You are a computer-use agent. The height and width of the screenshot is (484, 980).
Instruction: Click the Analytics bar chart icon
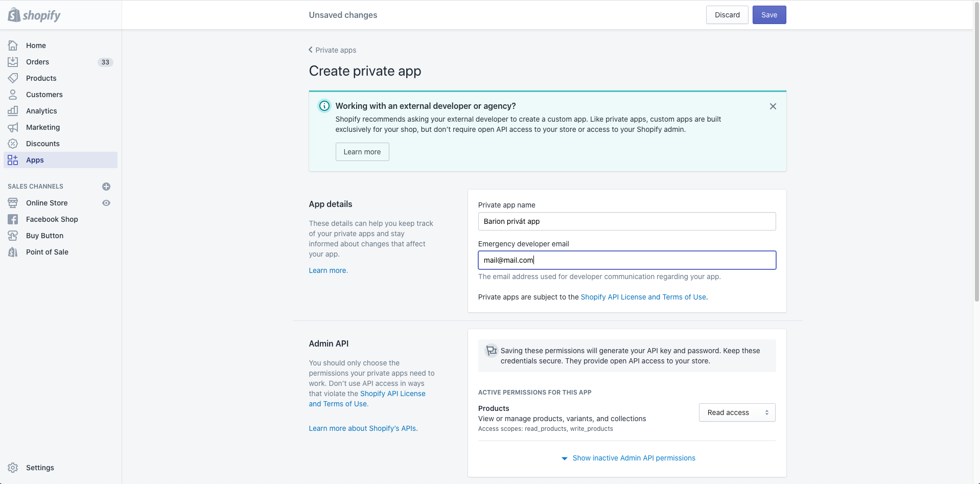pyautogui.click(x=13, y=111)
